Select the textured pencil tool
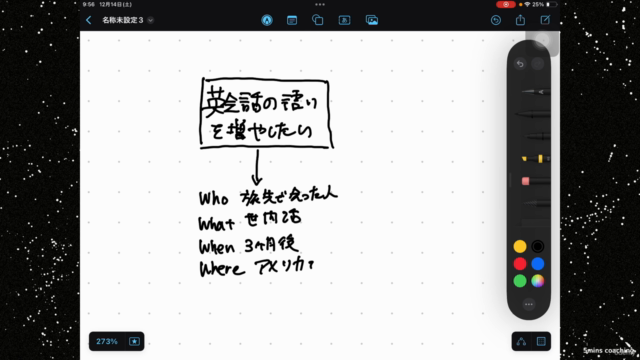640x360 pixels. click(x=537, y=203)
